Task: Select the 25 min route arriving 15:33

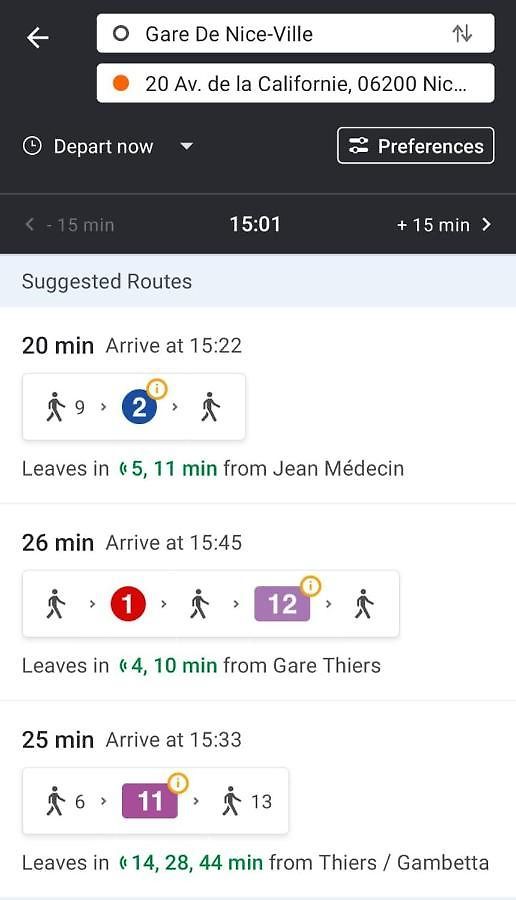Action: [x=258, y=799]
